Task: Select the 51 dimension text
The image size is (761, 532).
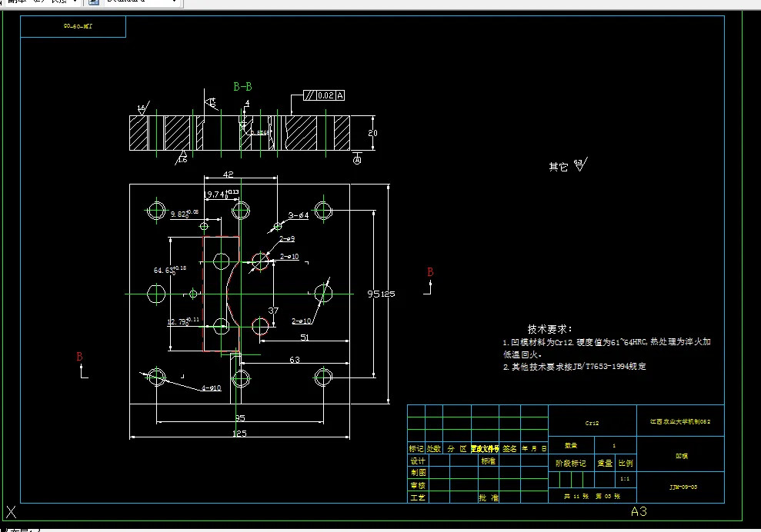Action: point(304,337)
